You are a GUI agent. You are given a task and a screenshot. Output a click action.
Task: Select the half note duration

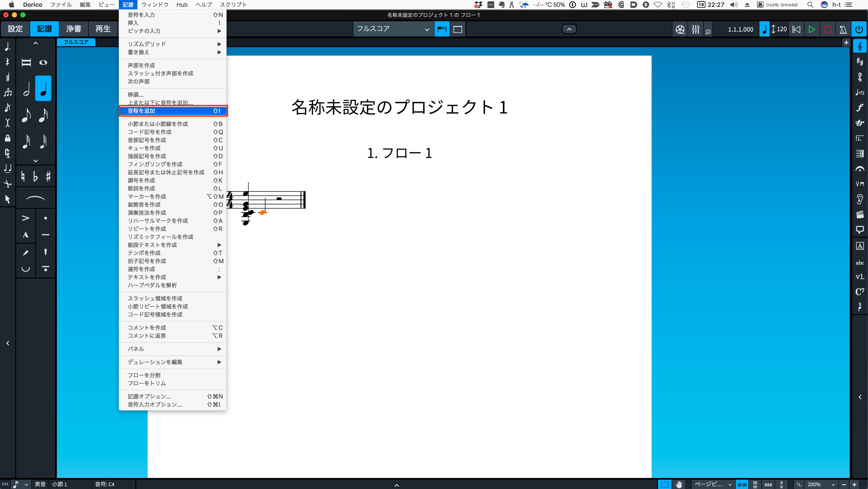pyautogui.click(x=26, y=89)
